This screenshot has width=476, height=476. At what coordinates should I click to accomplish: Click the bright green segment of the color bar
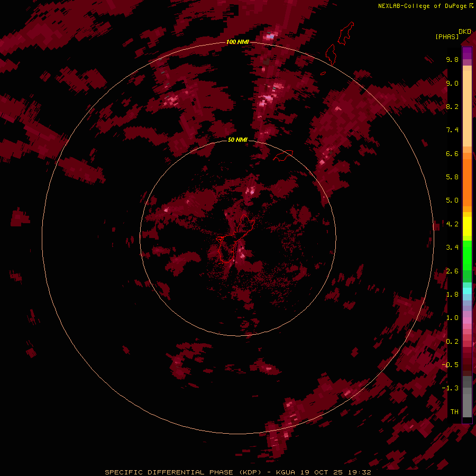click(467, 255)
